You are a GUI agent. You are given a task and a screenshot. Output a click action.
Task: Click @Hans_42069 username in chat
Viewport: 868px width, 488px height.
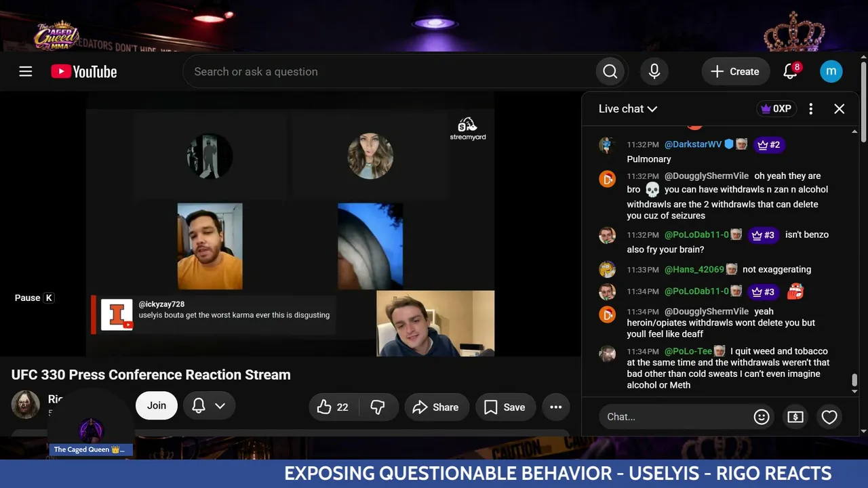click(x=694, y=269)
